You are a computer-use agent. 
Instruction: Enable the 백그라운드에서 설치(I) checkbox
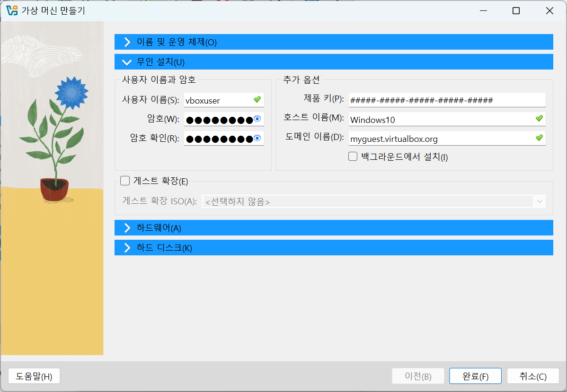(x=353, y=157)
